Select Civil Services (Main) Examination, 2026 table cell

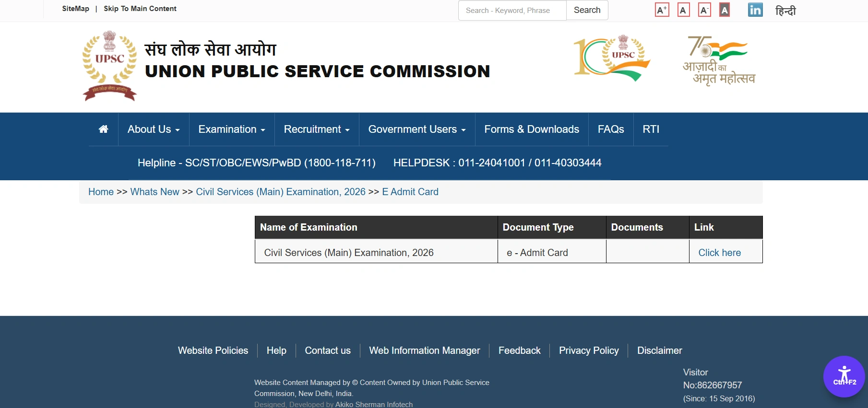click(x=376, y=251)
